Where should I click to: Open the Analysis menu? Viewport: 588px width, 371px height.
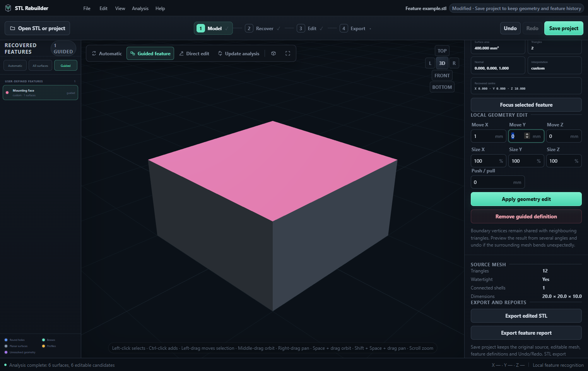coord(140,9)
